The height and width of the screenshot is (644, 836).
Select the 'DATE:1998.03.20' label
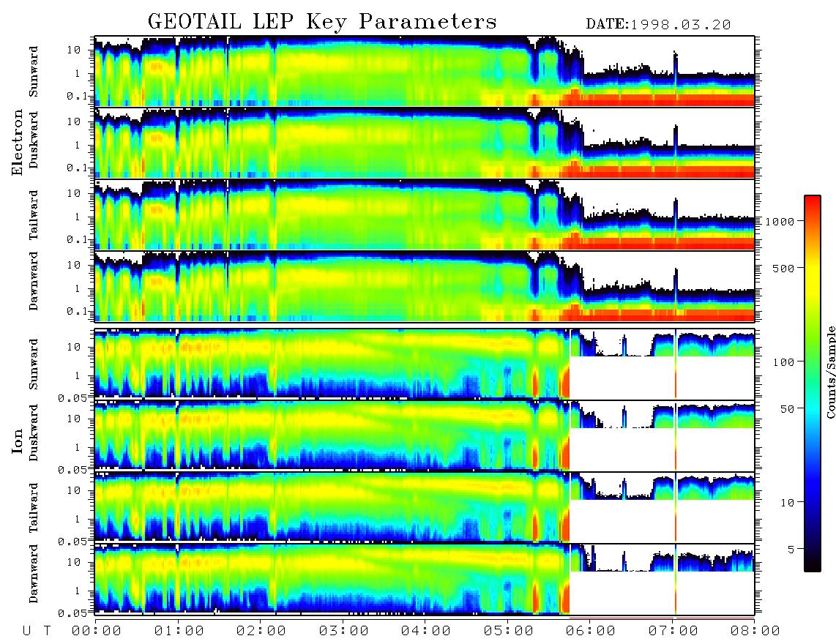658,25
